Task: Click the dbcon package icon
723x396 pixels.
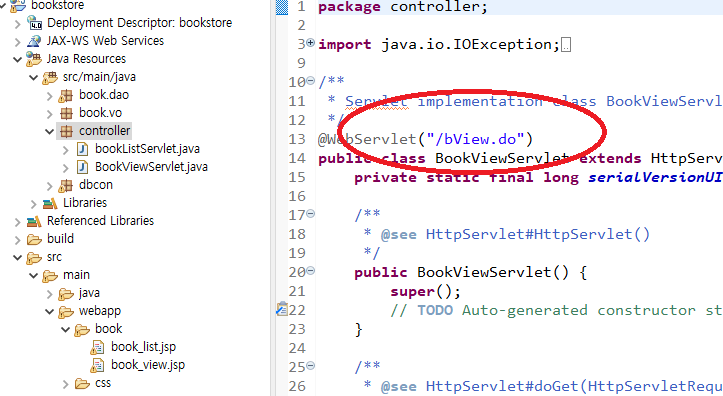Action: 66,185
